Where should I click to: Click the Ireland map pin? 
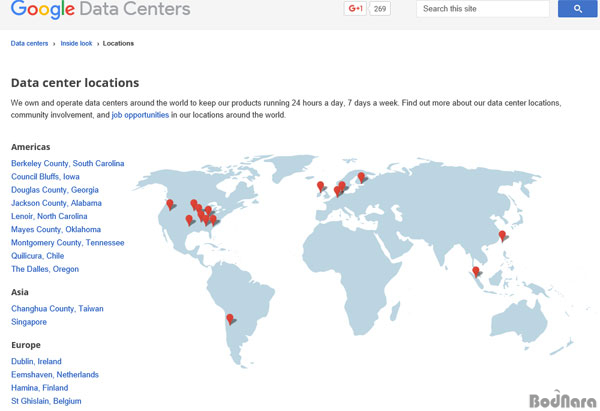coord(321,187)
